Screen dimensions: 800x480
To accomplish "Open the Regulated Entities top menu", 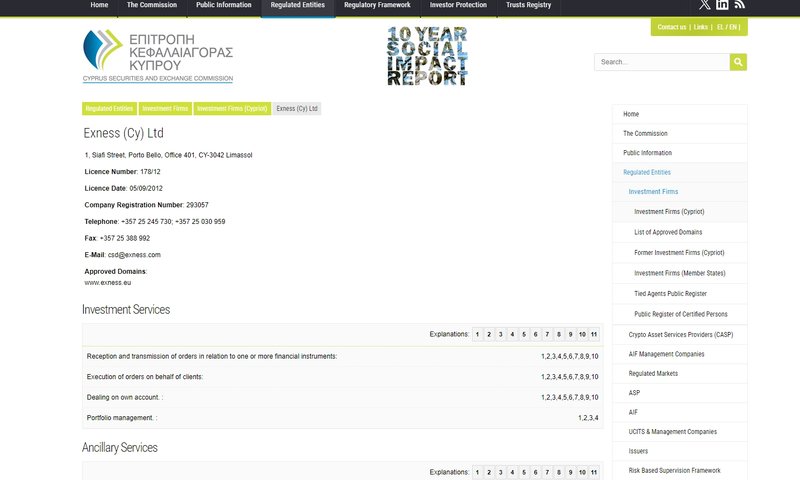I will [x=297, y=6].
